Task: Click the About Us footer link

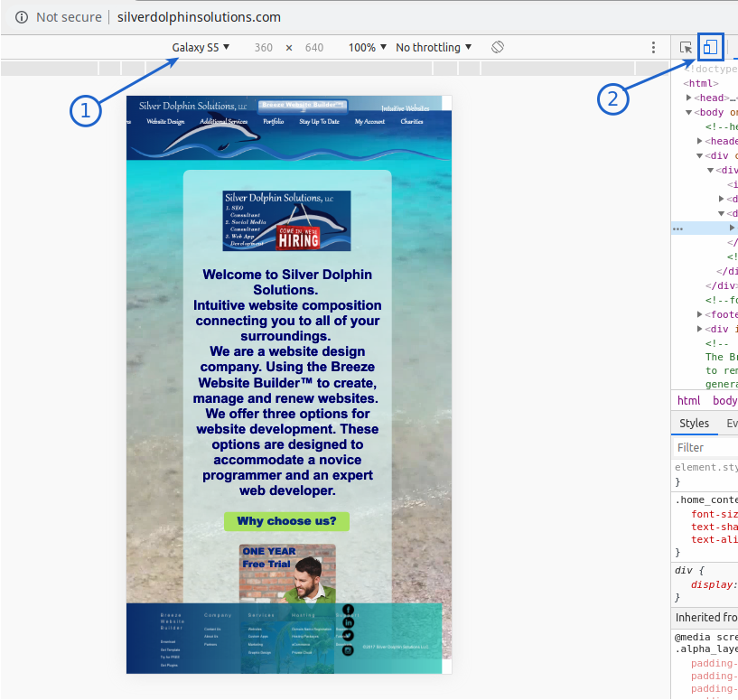Action: pos(210,637)
